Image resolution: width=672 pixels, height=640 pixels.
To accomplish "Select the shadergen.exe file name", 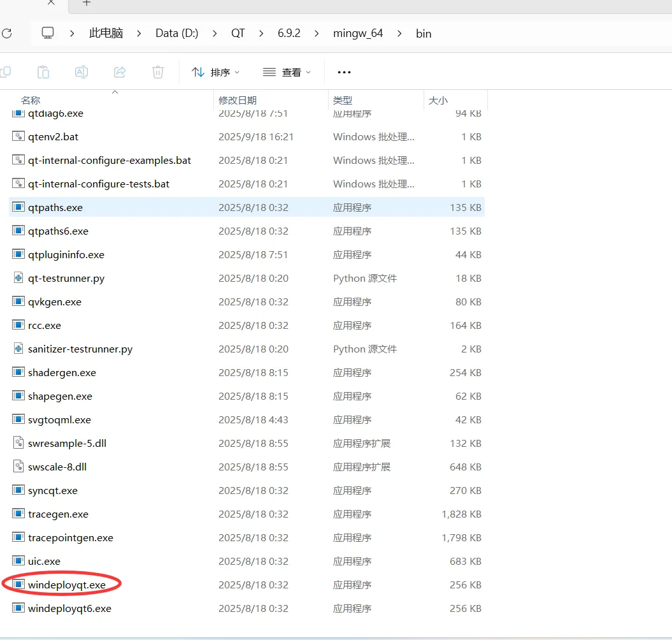I will coord(62,373).
